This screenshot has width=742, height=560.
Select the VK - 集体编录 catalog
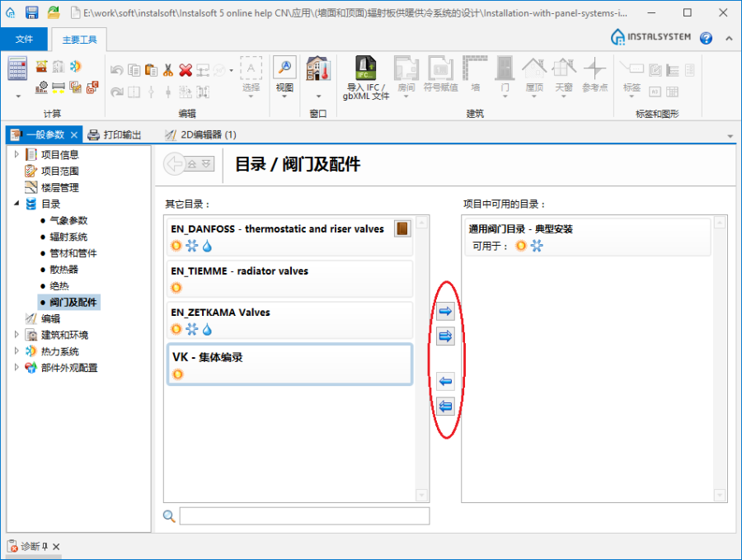(x=289, y=364)
